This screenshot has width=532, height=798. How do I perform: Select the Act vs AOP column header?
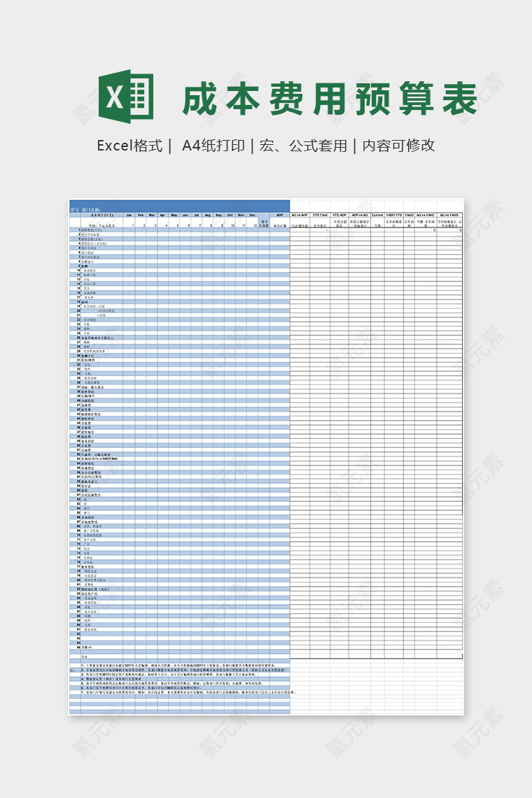(x=300, y=216)
